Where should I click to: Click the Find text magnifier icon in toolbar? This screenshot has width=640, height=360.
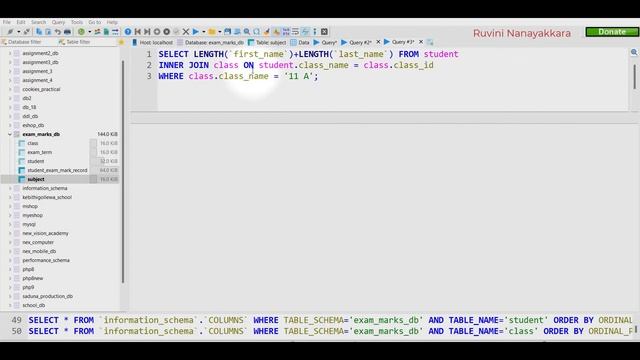click(247, 31)
